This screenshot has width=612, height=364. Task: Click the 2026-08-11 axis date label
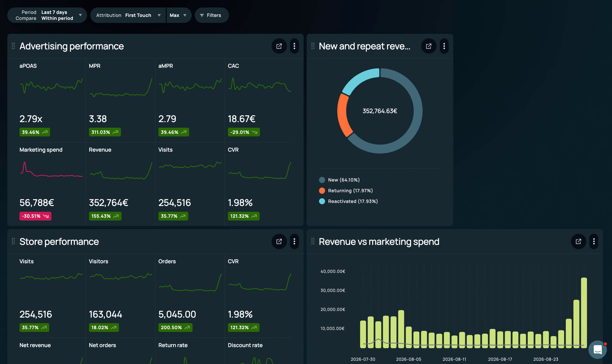pyautogui.click(x=454, y=359)
